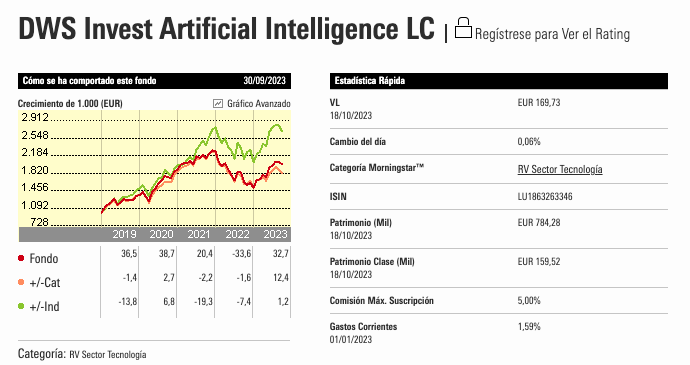The image size is (690, 365).
Task: Click the ISIN value LU1863263346
Action: (545, 197)
